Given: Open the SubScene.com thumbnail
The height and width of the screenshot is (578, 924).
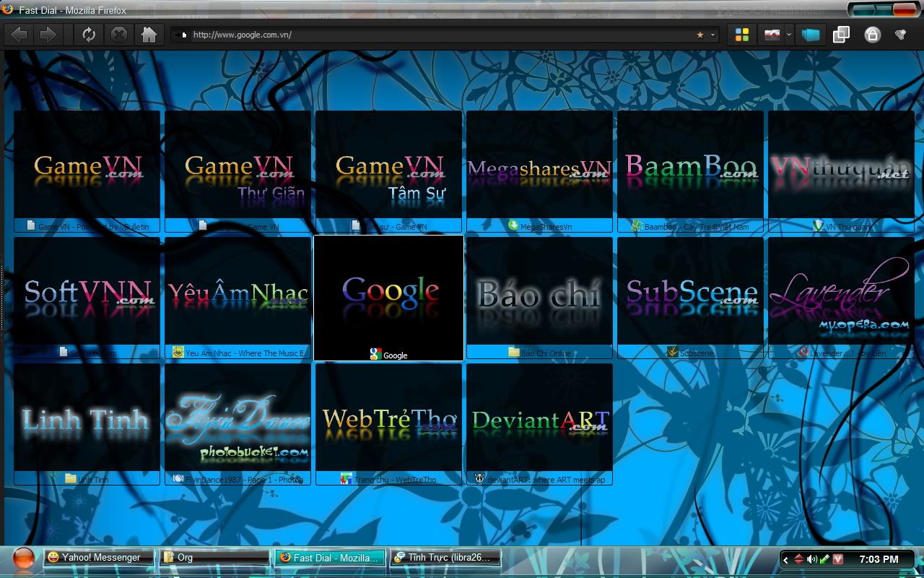Looking at the screenshot, I should click(690, 291).
